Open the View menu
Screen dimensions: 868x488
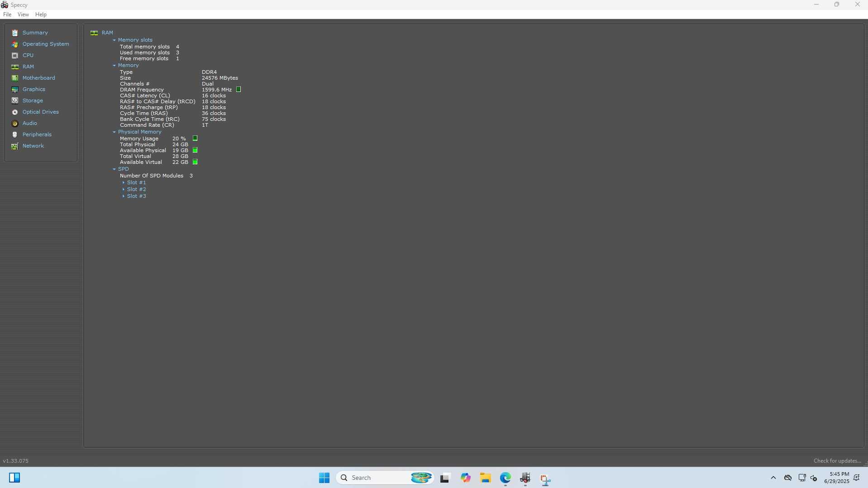(23, 14)
